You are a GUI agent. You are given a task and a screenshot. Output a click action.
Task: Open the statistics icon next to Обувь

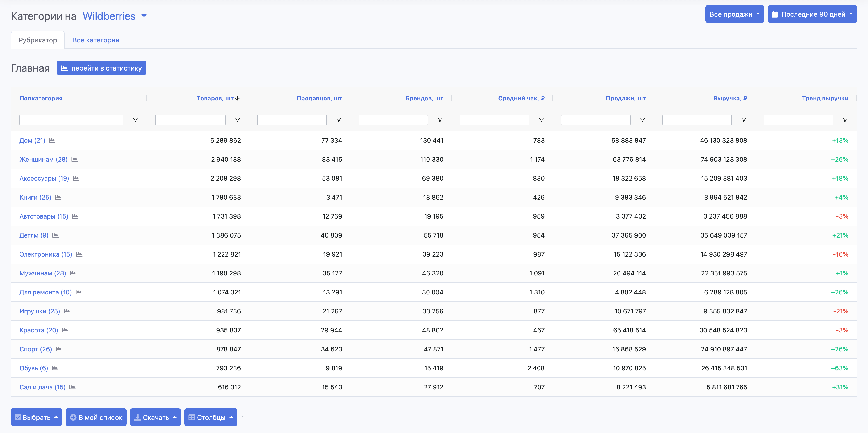[55, 368]
